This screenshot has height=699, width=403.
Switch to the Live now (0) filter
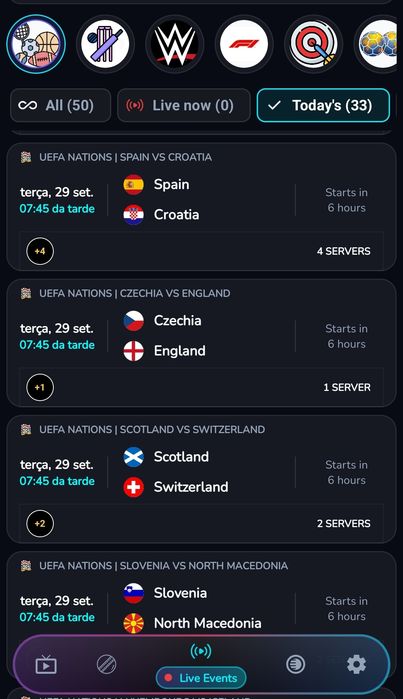pyautogui.click(x=184, y=105)
